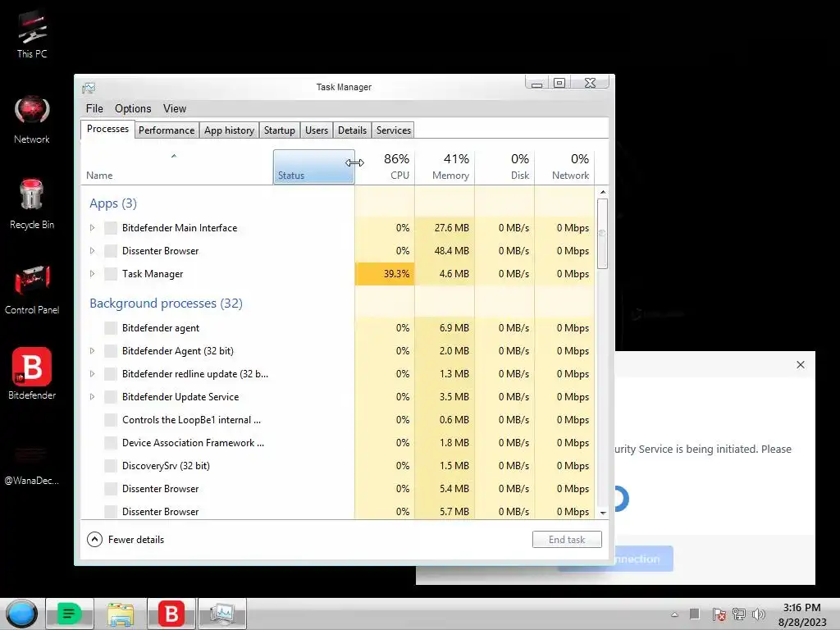Expand the Task Manager app entry
Viewport: 840px width, 630px height.
point(92,274)
